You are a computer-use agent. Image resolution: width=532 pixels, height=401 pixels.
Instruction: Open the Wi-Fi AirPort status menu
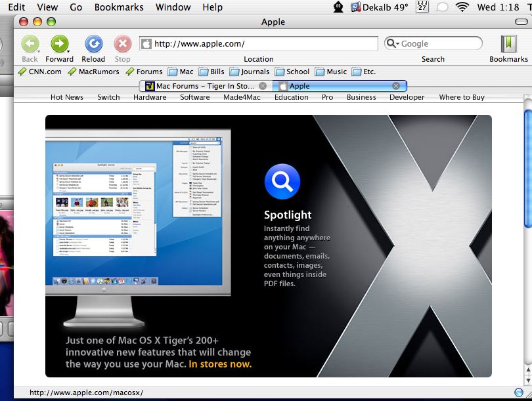(x=462, y=7)
